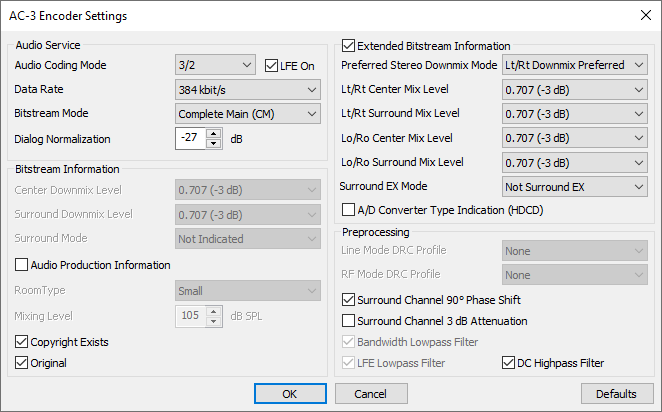
Task: Decrease Dialog Normalization with down arrow
Action: click(214, 144)
